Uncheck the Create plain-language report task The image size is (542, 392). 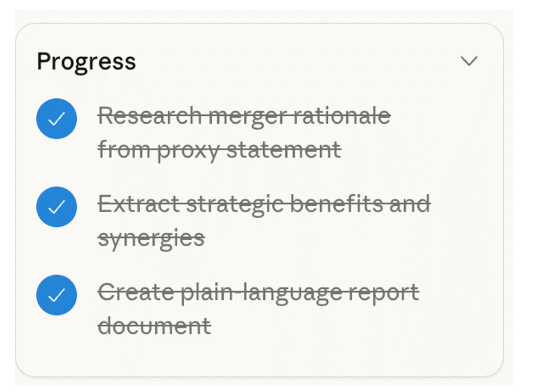click(57, 295)
